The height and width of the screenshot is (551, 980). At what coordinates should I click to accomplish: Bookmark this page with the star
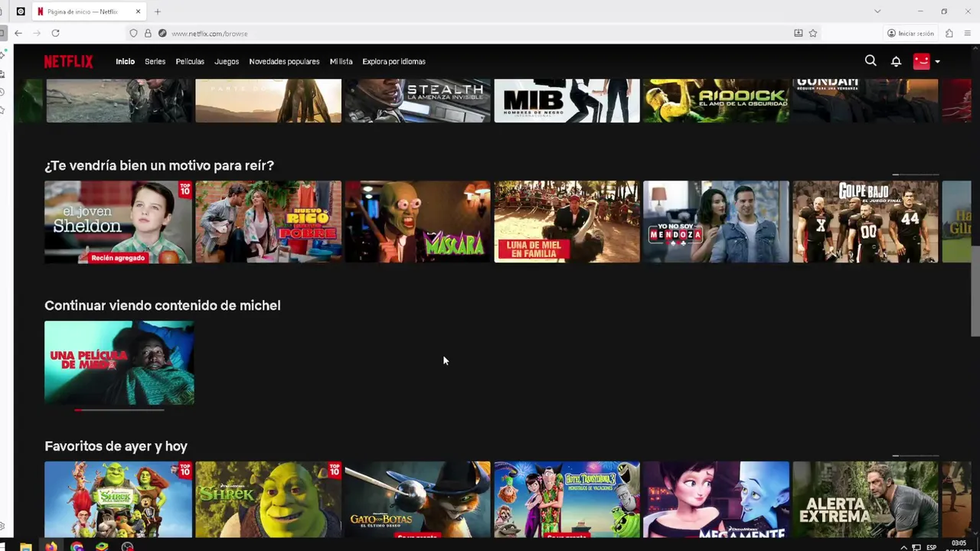[x=813, y=33]
